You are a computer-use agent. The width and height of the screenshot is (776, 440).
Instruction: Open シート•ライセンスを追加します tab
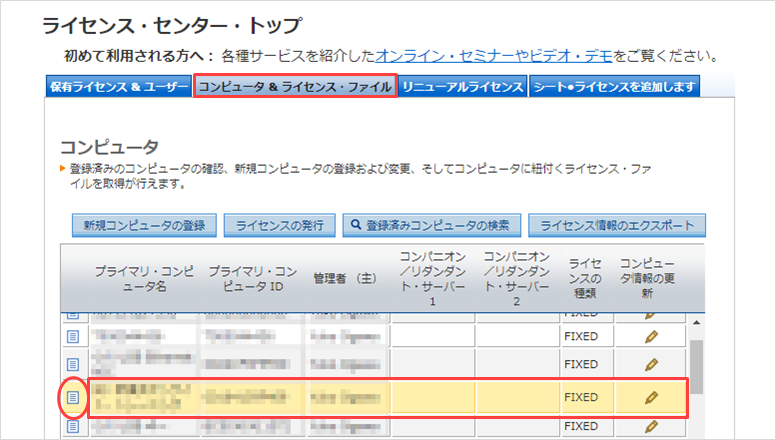pyautogui.click(x=614, y=87)
